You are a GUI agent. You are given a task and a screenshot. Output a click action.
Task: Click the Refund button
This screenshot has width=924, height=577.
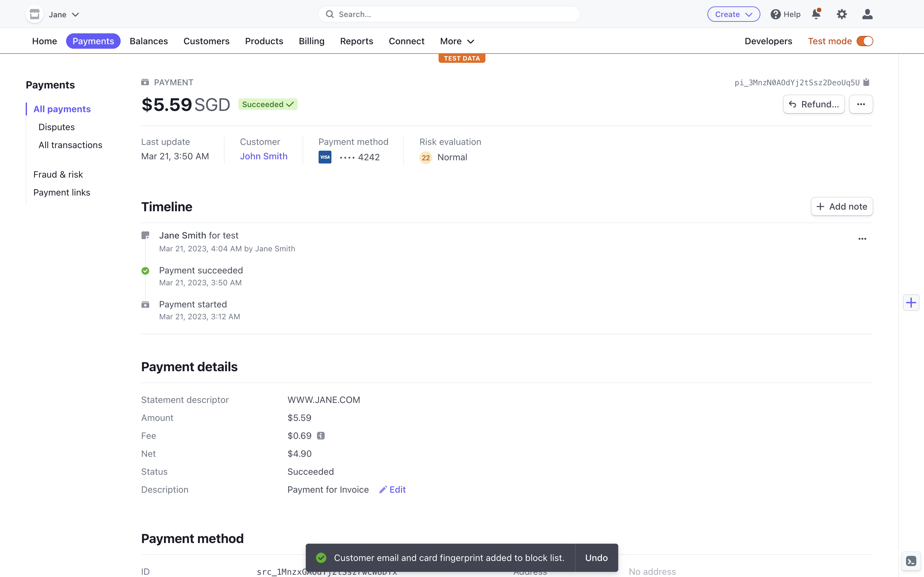tap(813, 104)
